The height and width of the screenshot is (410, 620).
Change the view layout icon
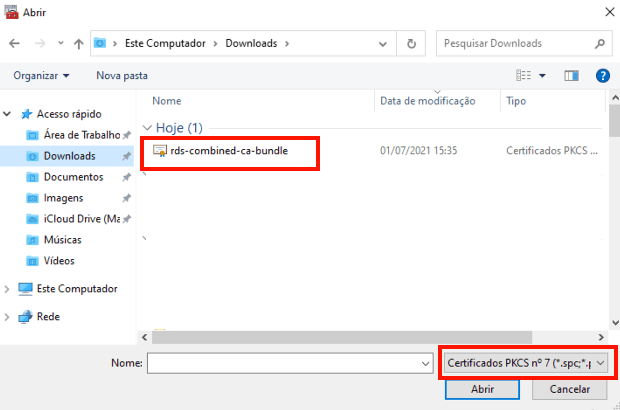[524, 75]
